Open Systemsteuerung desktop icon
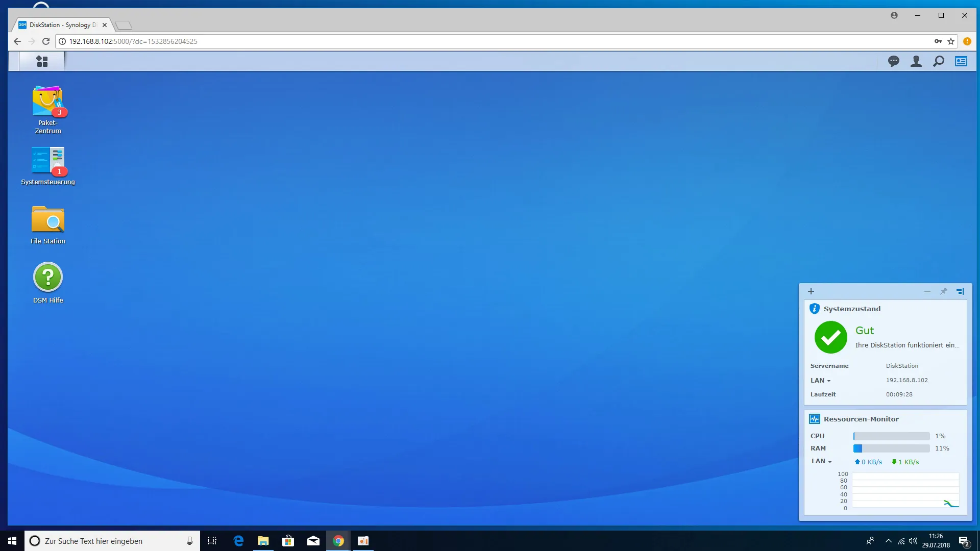 48,166
